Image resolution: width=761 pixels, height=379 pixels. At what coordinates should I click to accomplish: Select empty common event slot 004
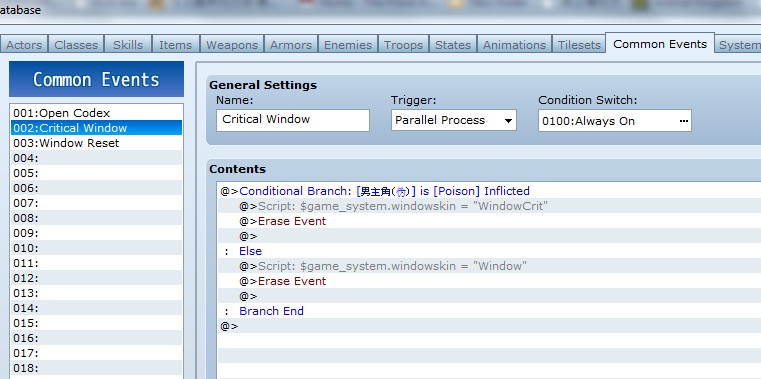97,158
